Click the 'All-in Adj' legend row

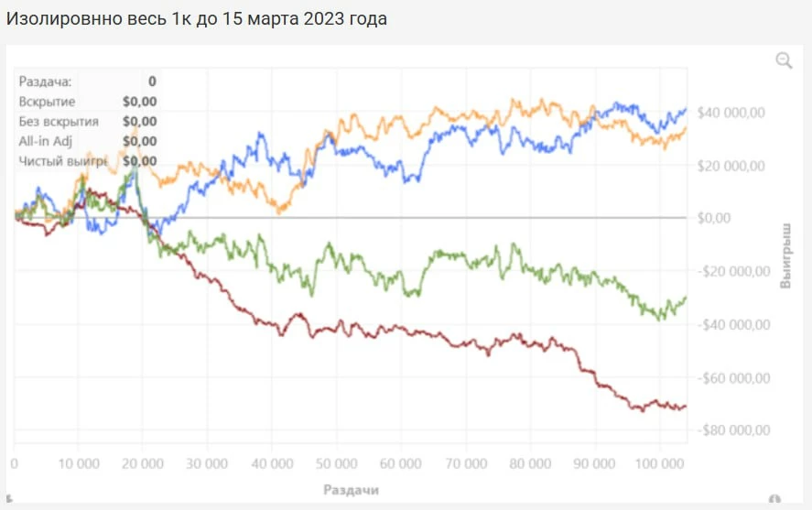coord(87,141)
